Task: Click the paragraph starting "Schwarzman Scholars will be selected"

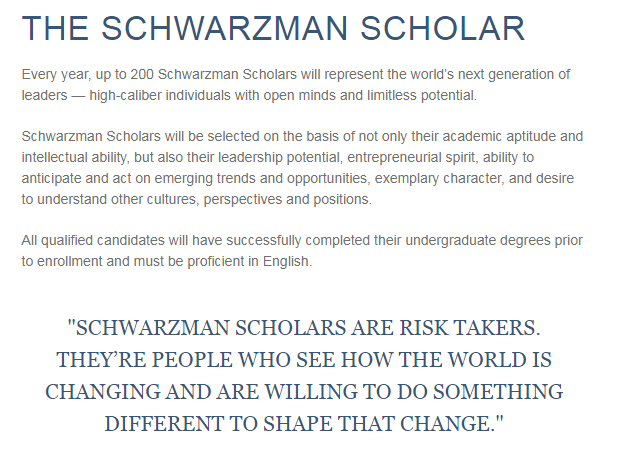Action: 300,167
